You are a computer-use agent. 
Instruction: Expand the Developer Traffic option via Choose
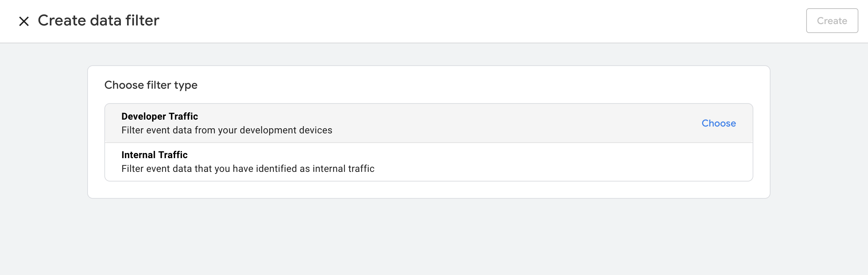pos(719,123)
